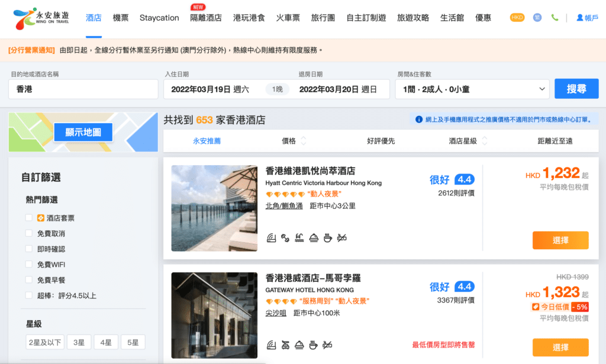606x364 pixels.
Task: Click the 酒店套票 package badge icon
Action: pyautogui.click(x=41, y=218)
